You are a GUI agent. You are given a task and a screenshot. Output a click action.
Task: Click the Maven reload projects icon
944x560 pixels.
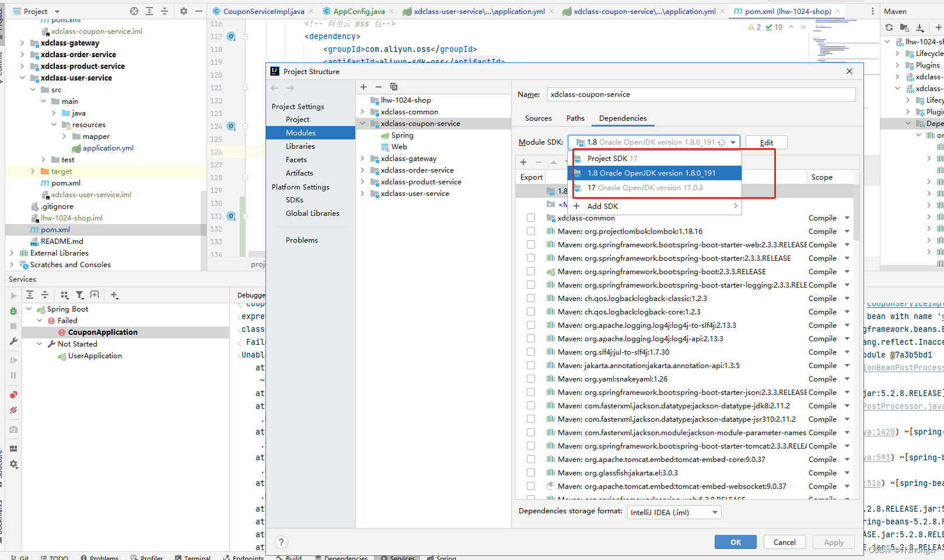click(x=889, y=27)
